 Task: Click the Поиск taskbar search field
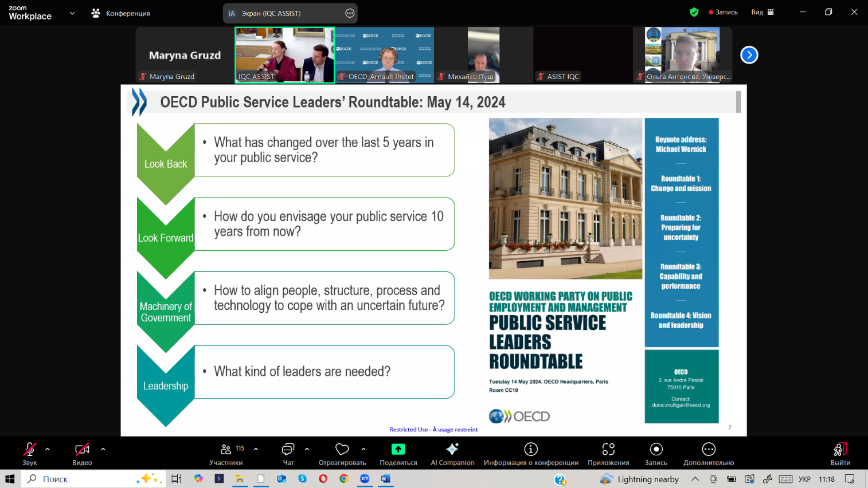[x=93, y=479]
